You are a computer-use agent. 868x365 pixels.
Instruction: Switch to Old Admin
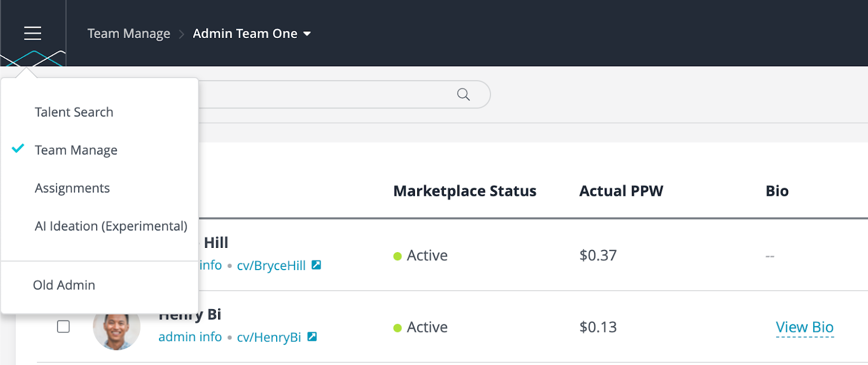pos(64,285)
